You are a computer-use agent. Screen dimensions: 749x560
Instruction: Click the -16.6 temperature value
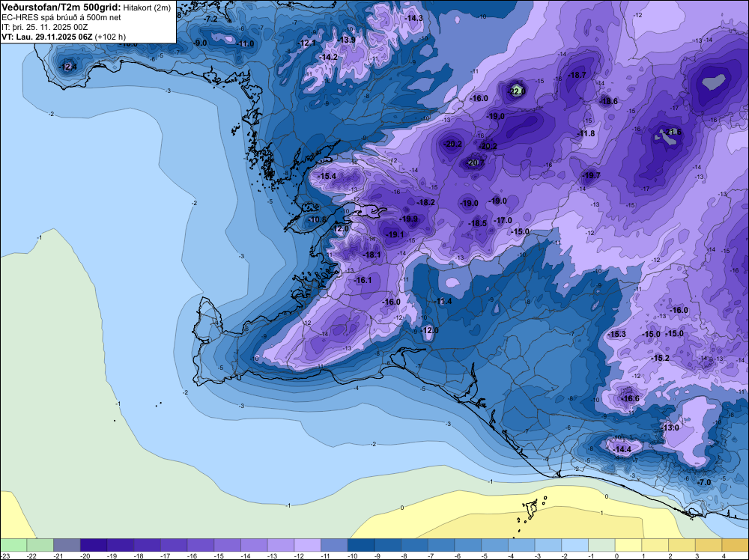point(630,398)
